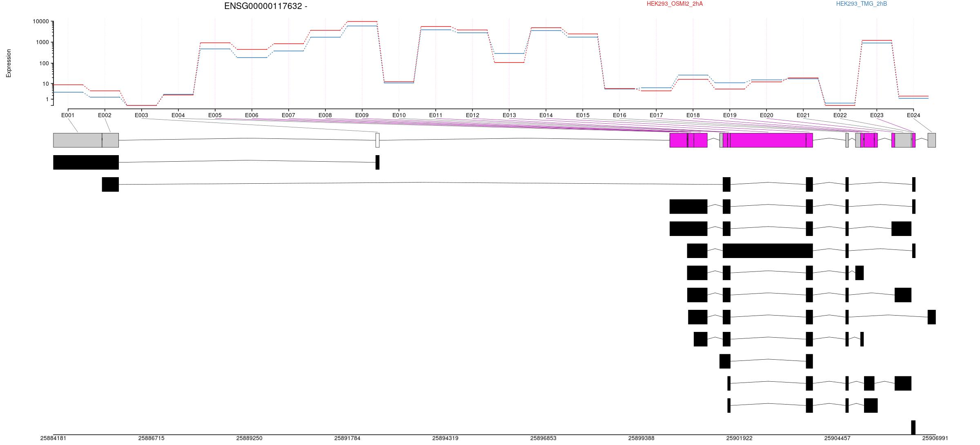Image resolution: width=980 pixels, height=445 pixels.
Task: Click exon label E008
Action: 325,116
